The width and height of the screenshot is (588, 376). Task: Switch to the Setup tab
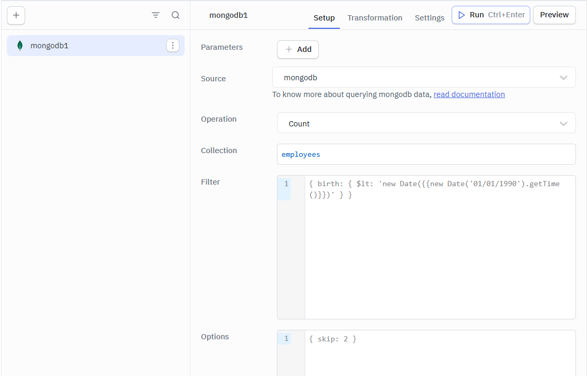[324, 18]
